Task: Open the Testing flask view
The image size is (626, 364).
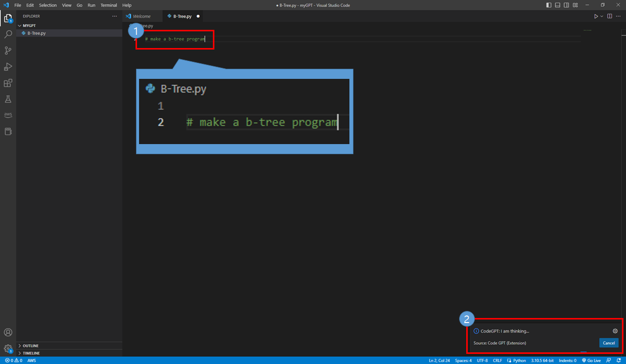Action: pos(8,99)
